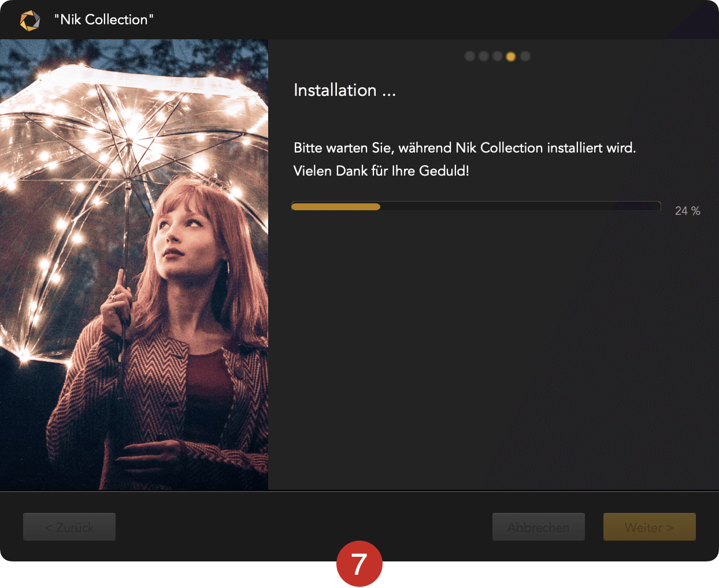Select the highlighted fourth step indicator dot
The width and height of the screenshot is (719, 588).
[x=511, y=56]
